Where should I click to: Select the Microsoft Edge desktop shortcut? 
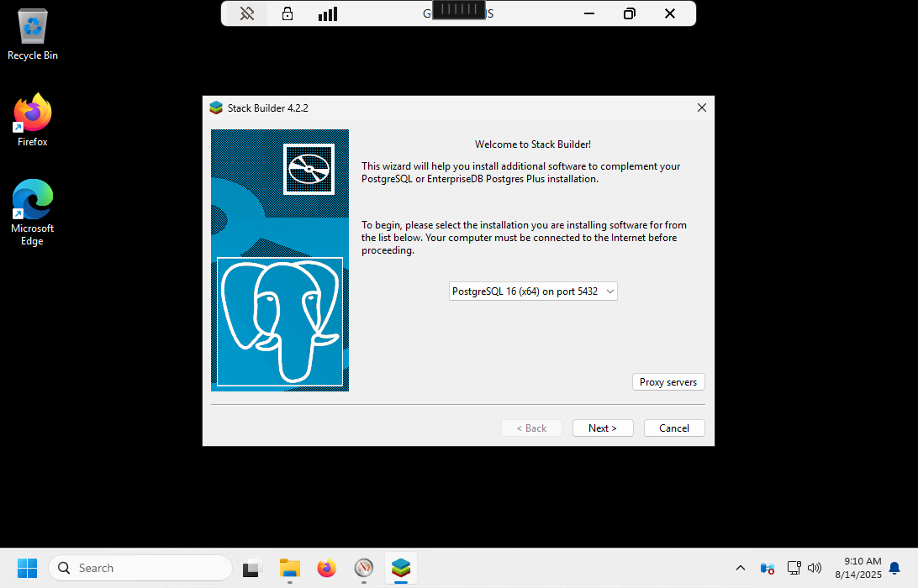(33, 212)
